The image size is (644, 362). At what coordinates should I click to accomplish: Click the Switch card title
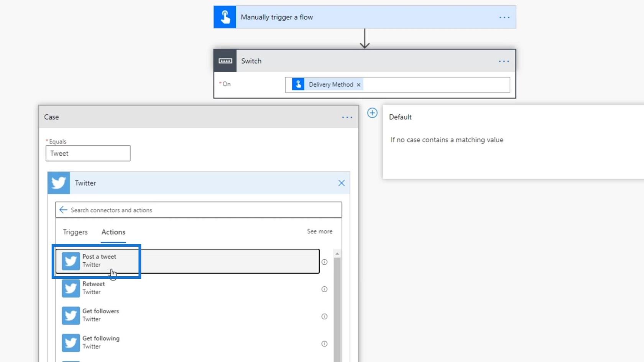[251, 61]
